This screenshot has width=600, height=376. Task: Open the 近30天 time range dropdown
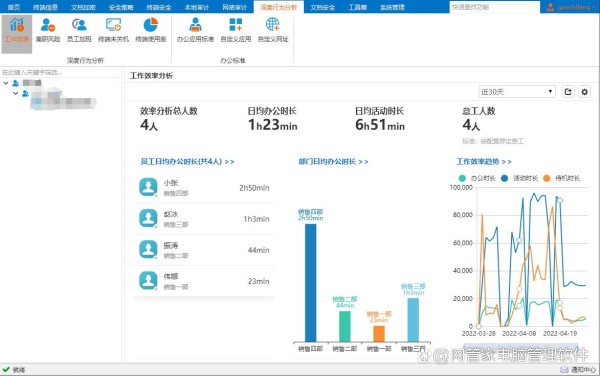(517, 92)
